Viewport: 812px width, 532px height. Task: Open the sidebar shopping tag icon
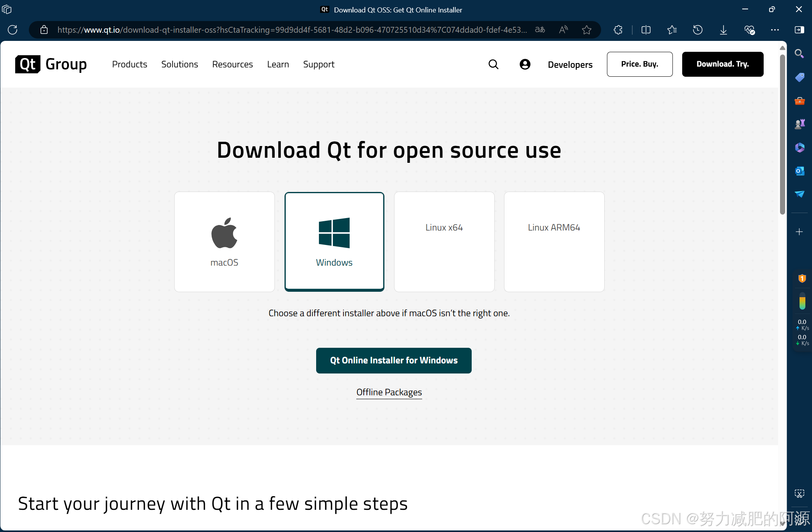[x=799, y=77]
